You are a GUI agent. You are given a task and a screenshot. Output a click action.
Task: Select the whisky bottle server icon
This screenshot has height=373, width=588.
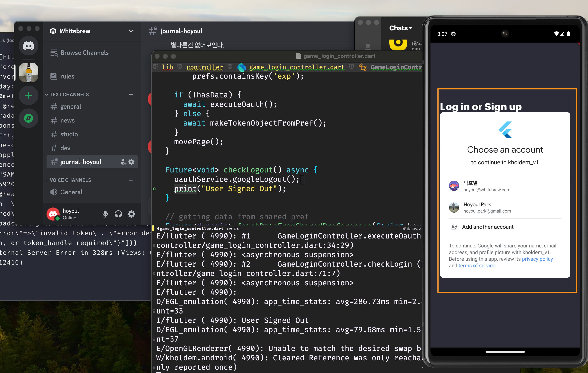(29, 72)
